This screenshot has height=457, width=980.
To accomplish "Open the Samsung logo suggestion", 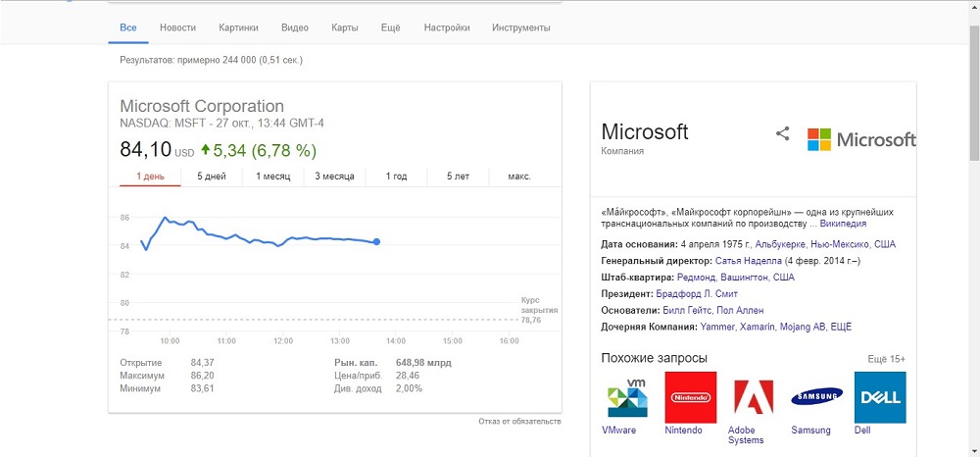I will click(x=817, y=397).
